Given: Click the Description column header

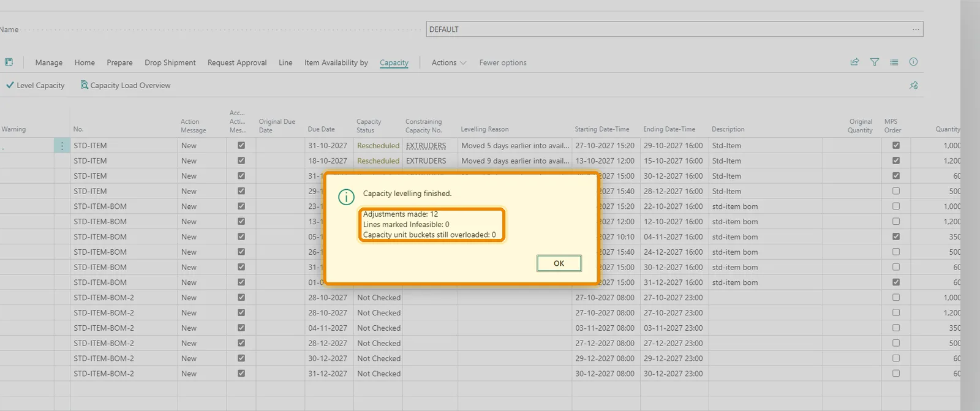Looking at the screenshot, I should tap(728, 129).
